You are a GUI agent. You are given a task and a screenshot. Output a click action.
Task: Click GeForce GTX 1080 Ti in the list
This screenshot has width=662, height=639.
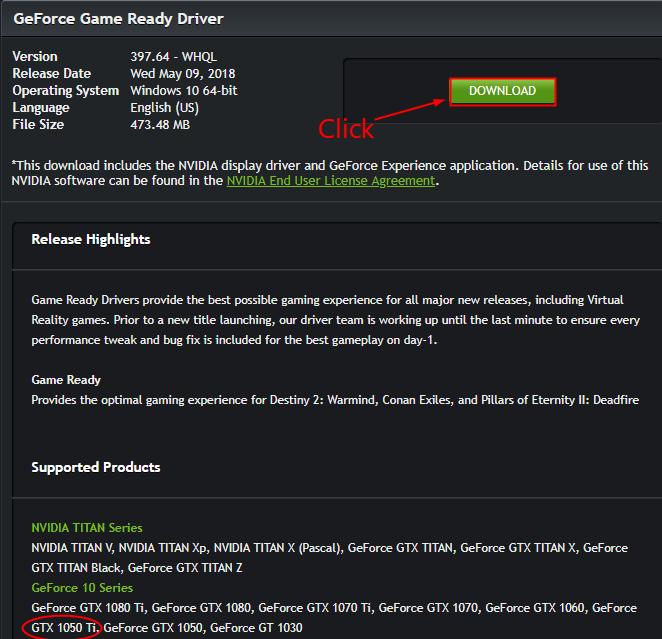[88, 607]
